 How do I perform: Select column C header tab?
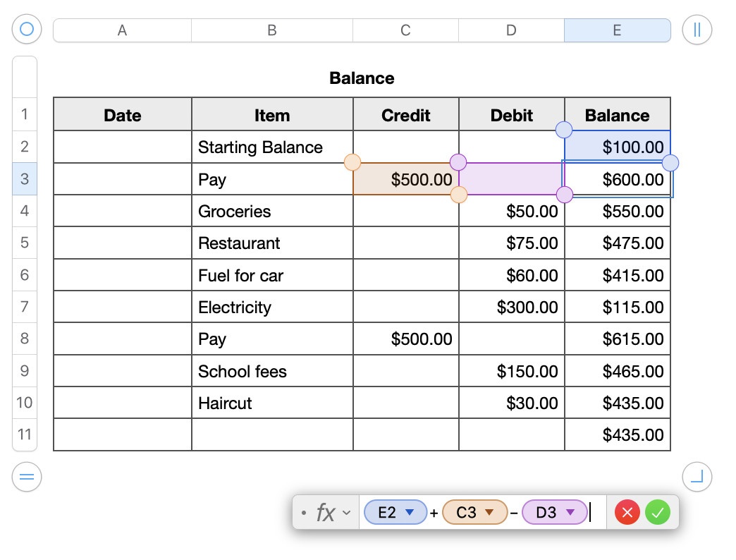(405, 30)
